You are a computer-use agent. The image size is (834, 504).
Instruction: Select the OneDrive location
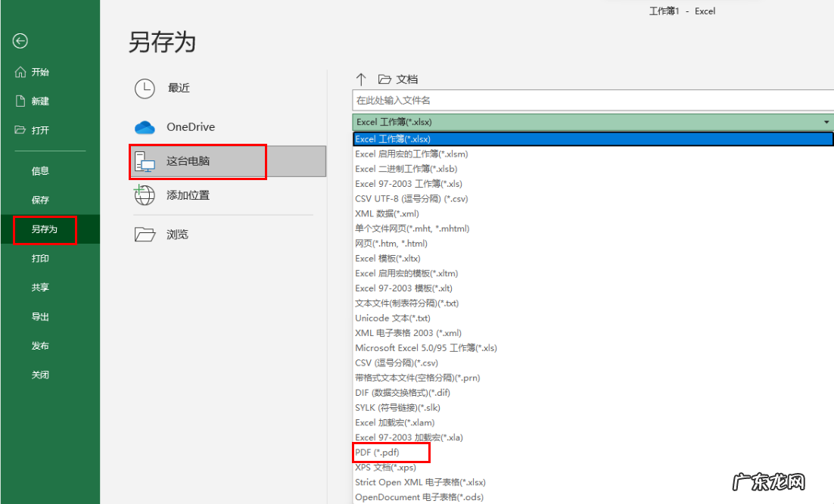191,127
